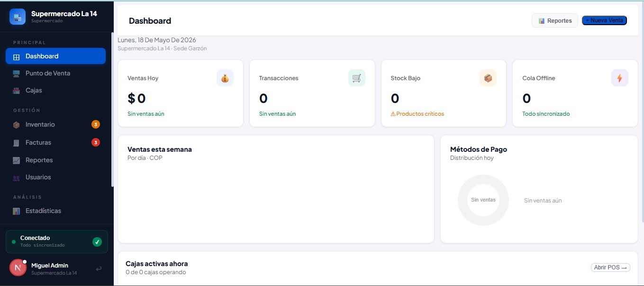The width and height of the screenshot is (644, 286).
Task: Click the 'Sin ventas aún' text beside donut
Action: 543,201
